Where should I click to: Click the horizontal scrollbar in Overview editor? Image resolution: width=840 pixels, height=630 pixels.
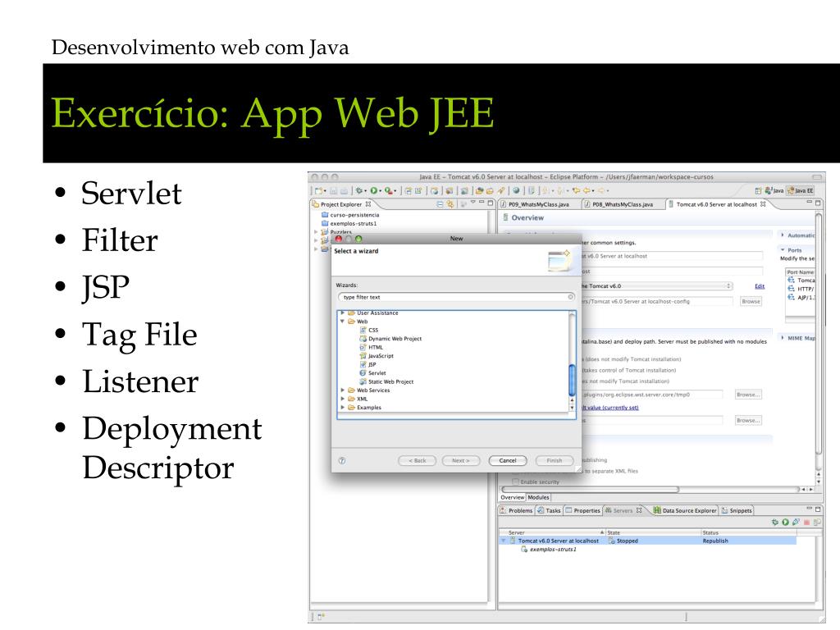(x=591, y=489)
